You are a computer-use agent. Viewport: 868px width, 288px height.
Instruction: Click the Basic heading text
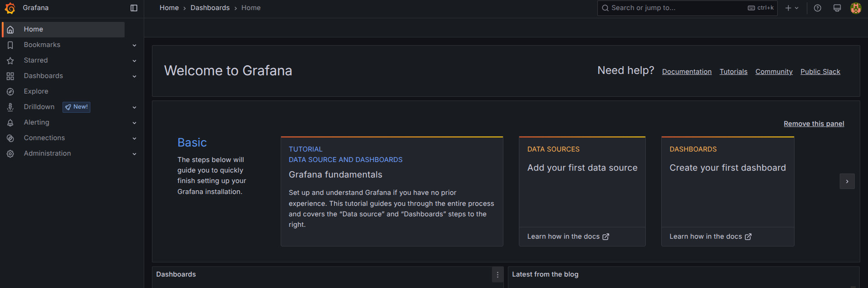pos(192,143)
